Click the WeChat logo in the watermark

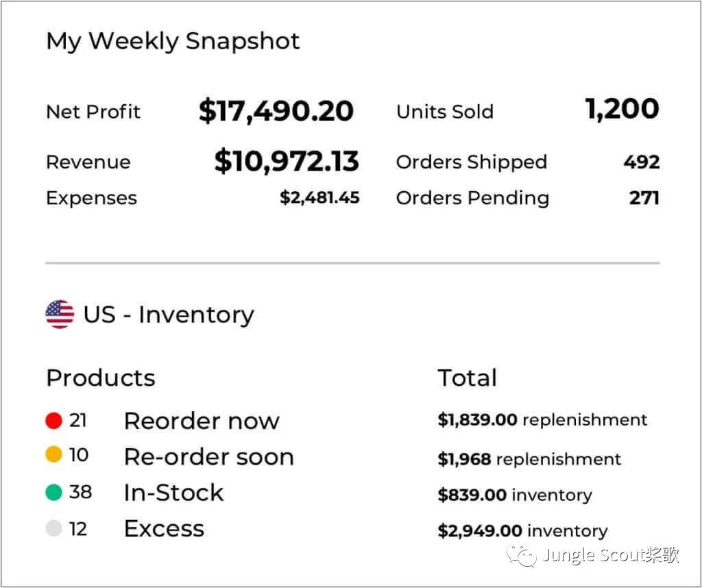[522, 555]
